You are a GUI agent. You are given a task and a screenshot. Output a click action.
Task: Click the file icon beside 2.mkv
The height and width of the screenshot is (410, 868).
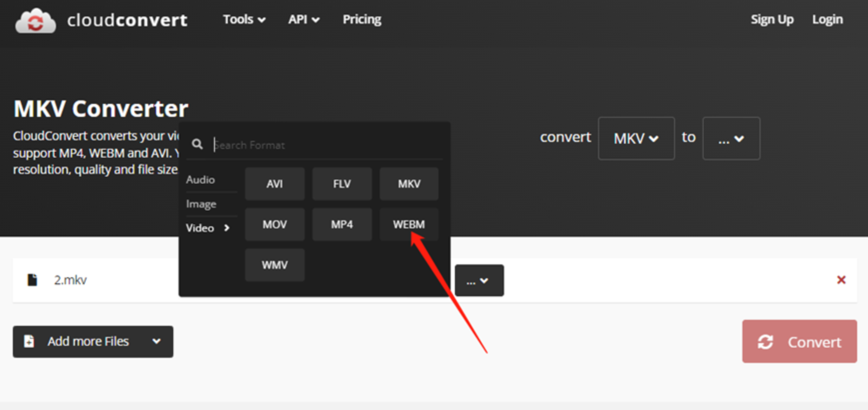(32, 280)
